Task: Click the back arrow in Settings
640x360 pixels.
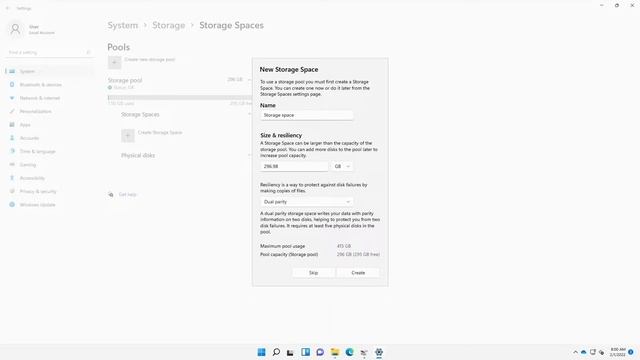Action: (x=8, y=8)
